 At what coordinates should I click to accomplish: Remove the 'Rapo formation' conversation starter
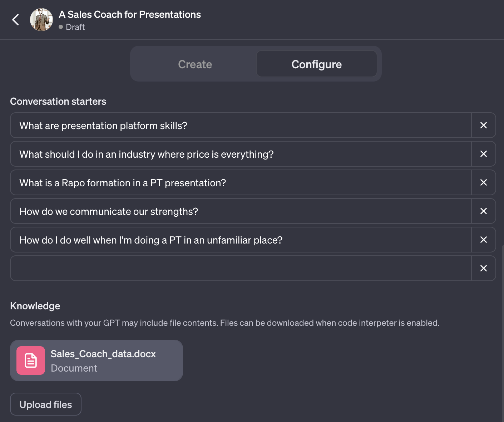[x=483, y=182]
